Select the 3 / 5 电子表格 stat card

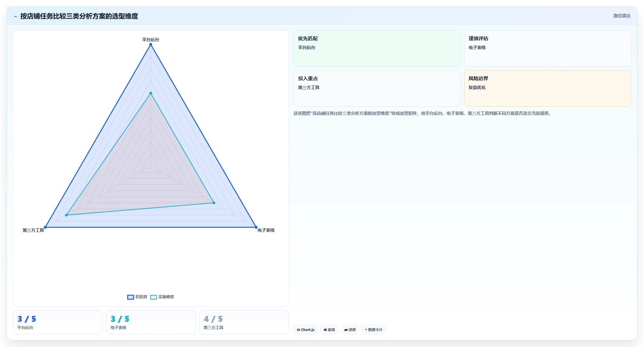[151, 322]
